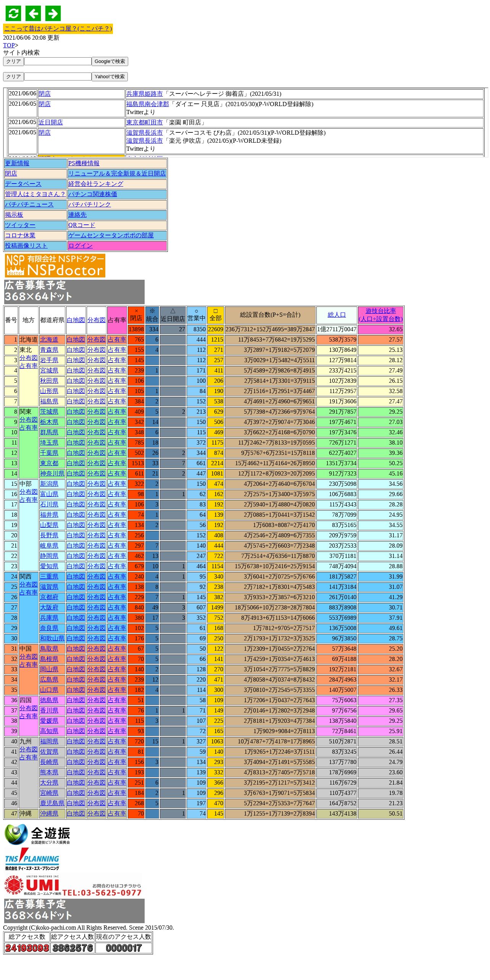Open the 広島県 prefecture link

click(49, 680)
